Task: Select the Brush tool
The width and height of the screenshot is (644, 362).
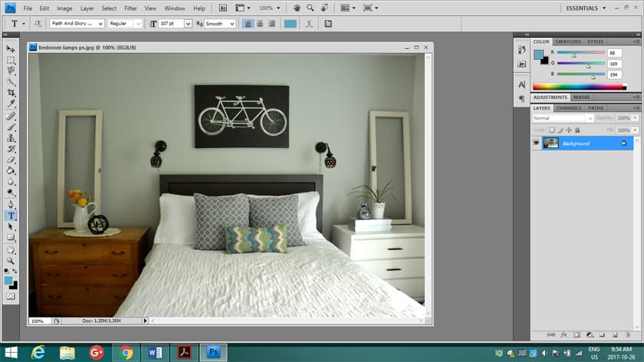Action: 11,127
